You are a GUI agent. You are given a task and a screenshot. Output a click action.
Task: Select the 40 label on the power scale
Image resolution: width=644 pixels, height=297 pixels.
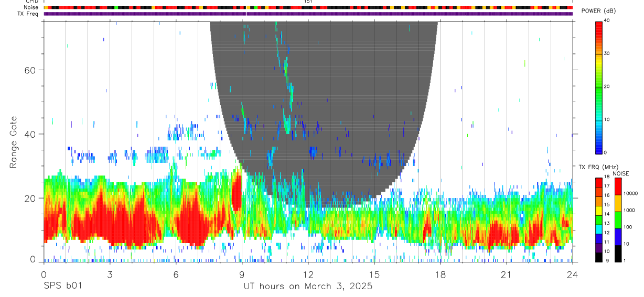pos(607,20)
